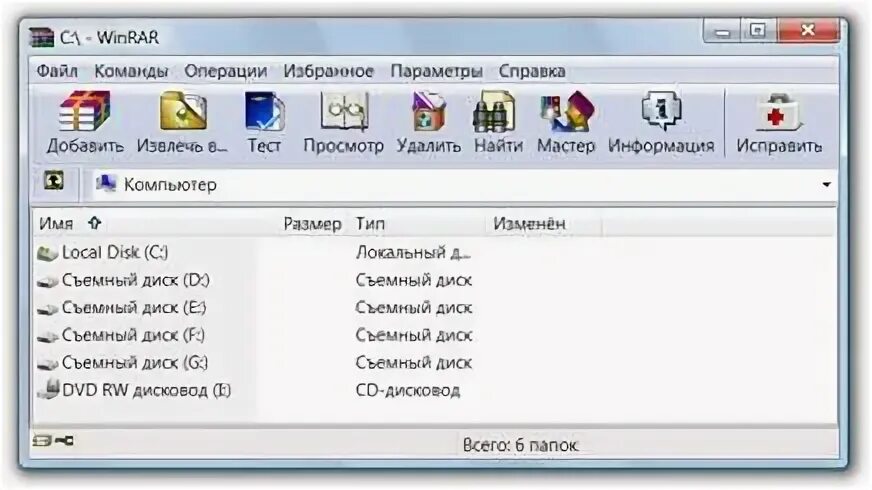Sort by the Размер column header
Screen dimensions: 872x490
pyautogui.click(x=312, y=224)
